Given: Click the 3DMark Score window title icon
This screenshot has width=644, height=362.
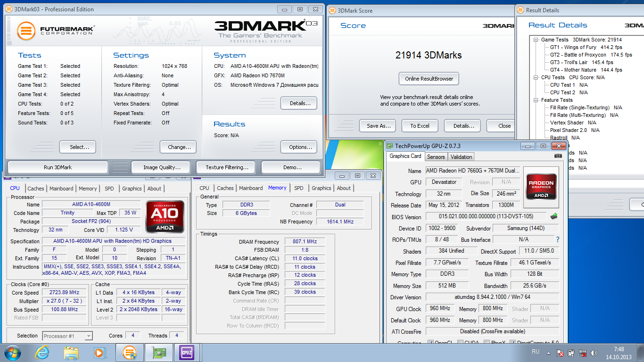Looking at the screenshot, I should tap(332, 10).
